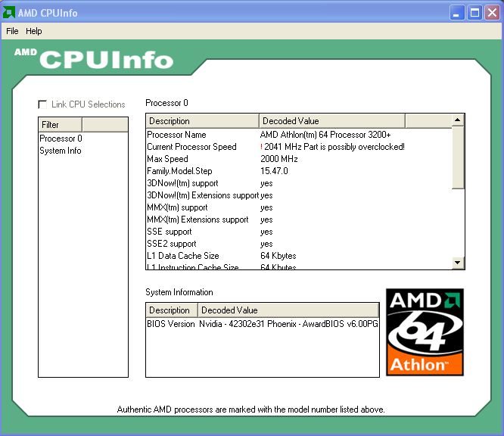The image size is (504, 436).
Task: Select the Processor Name row
Action: click(299, 135)
